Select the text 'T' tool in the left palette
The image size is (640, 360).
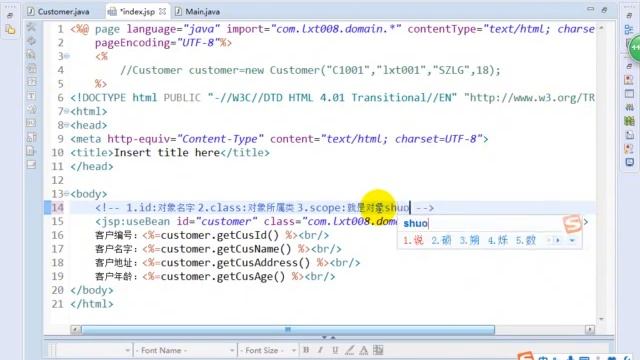(x=31, y=96)
